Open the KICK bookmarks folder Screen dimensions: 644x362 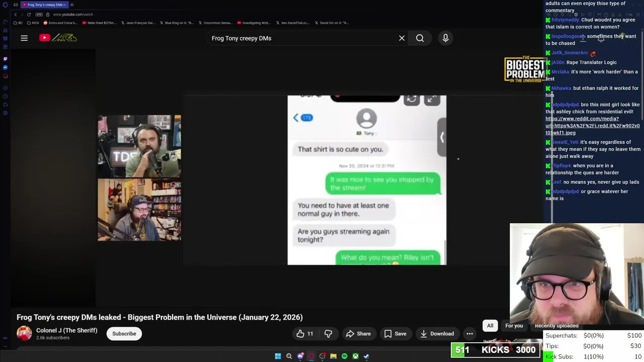click(x=34, y=23)
